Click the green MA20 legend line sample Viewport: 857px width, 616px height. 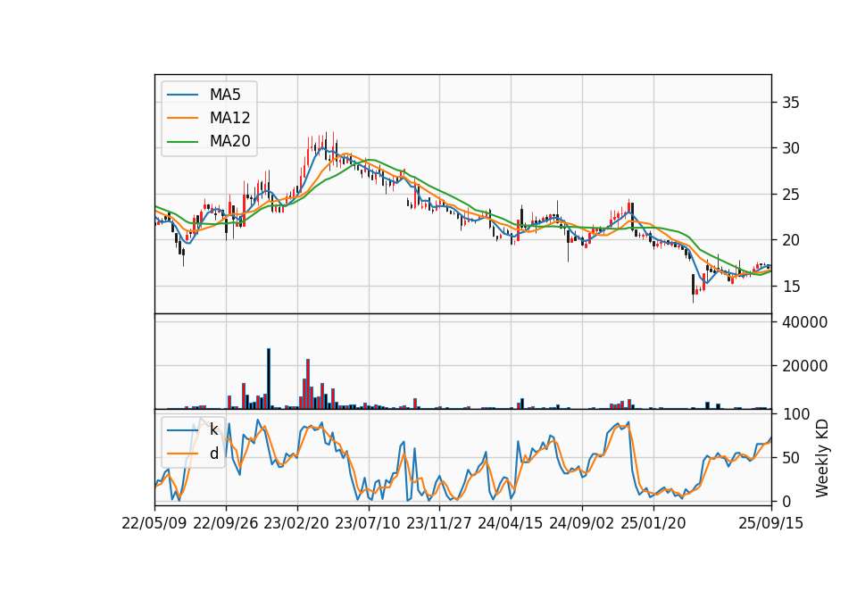[182, 141]
